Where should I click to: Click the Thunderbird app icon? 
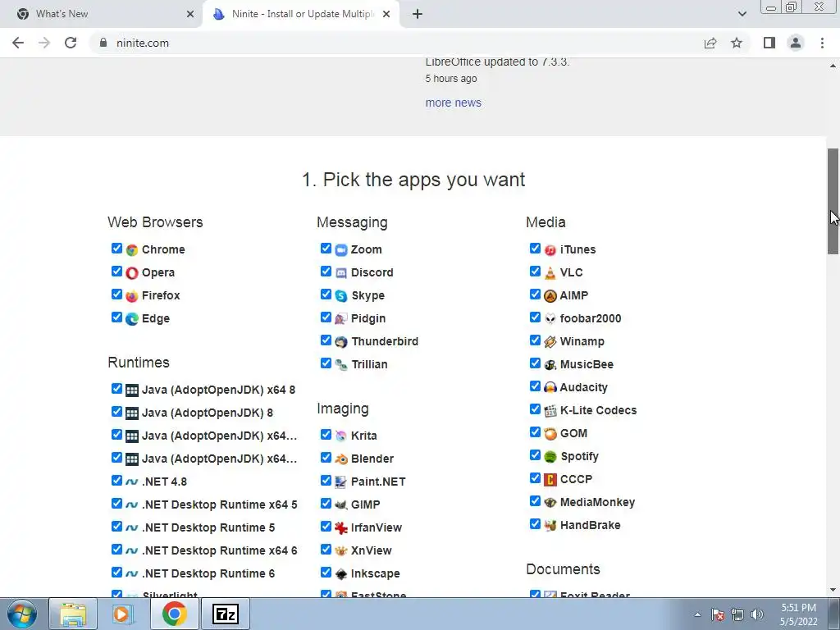point(341,342)
